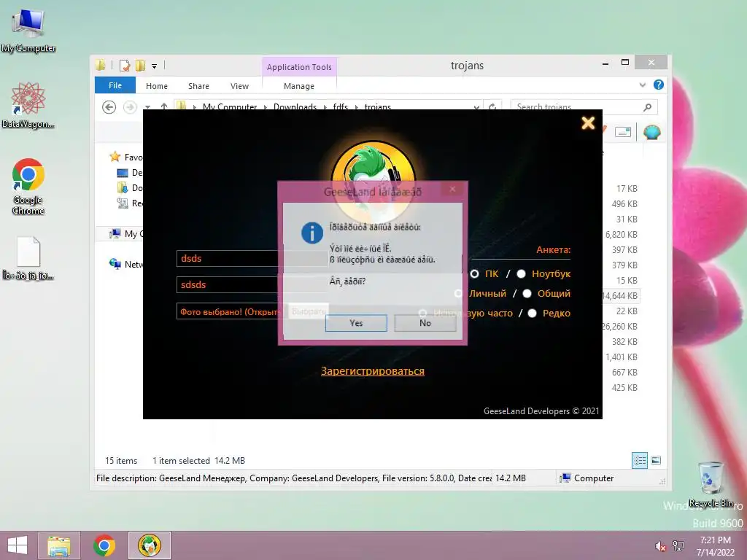Expand the ribbon with chevron arrow
The width and height of the screenshot is (747, 560).
(642, 85)
